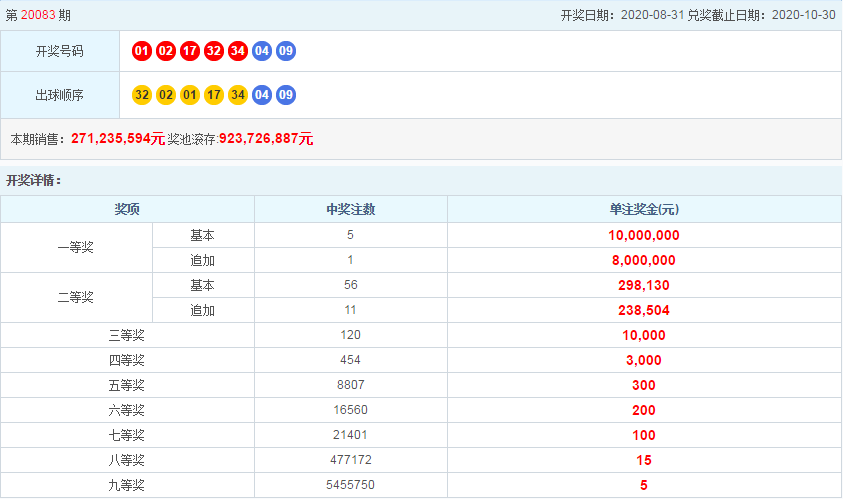
Task: Click blue ball 09 in 出球顺序 row
Action: coord(286,95)
